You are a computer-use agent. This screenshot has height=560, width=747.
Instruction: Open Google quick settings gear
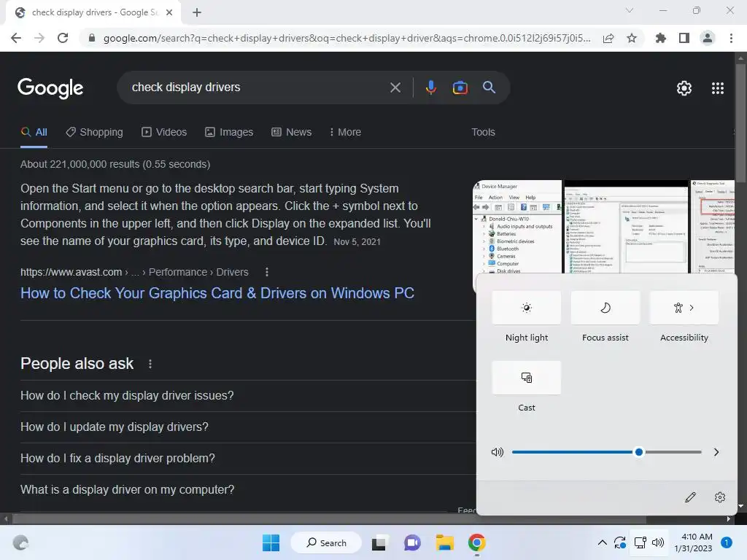pos(684,88)
